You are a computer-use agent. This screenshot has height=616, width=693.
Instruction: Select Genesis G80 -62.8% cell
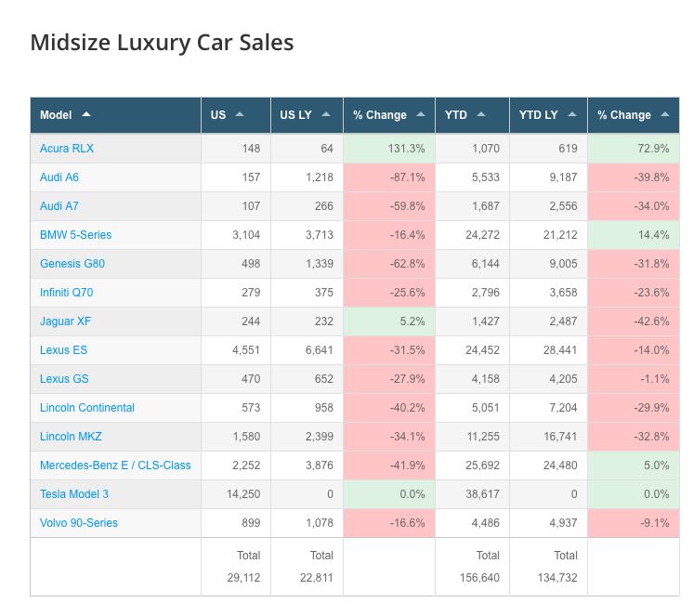tap(389, 263)
